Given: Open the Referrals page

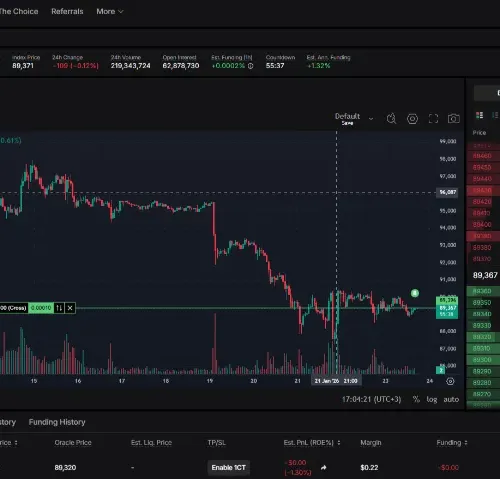Looking at the screenshot, I should click(67, 11).
